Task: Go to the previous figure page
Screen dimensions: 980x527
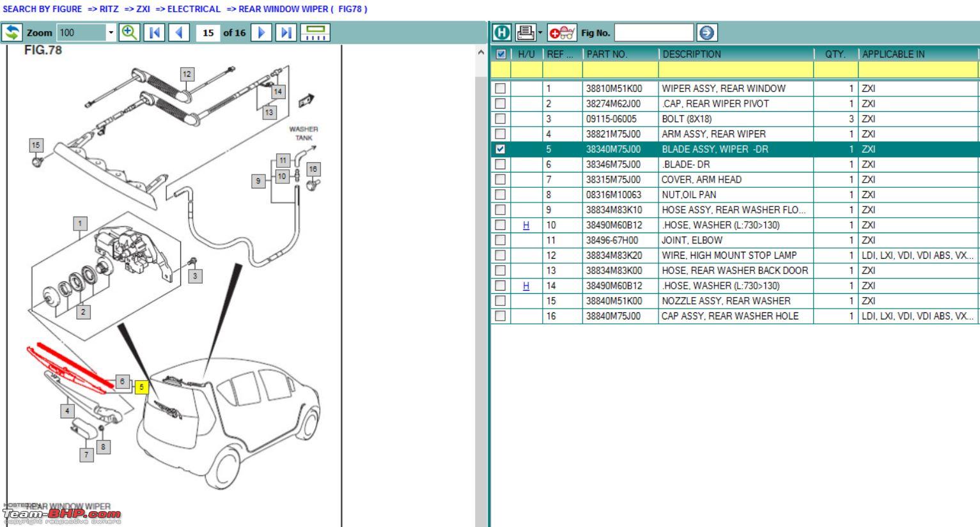Action: 179,33
